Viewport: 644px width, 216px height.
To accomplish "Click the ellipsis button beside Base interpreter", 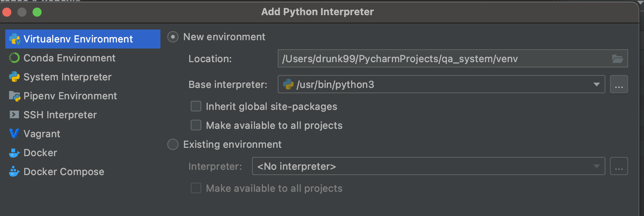I will [619, 85].
